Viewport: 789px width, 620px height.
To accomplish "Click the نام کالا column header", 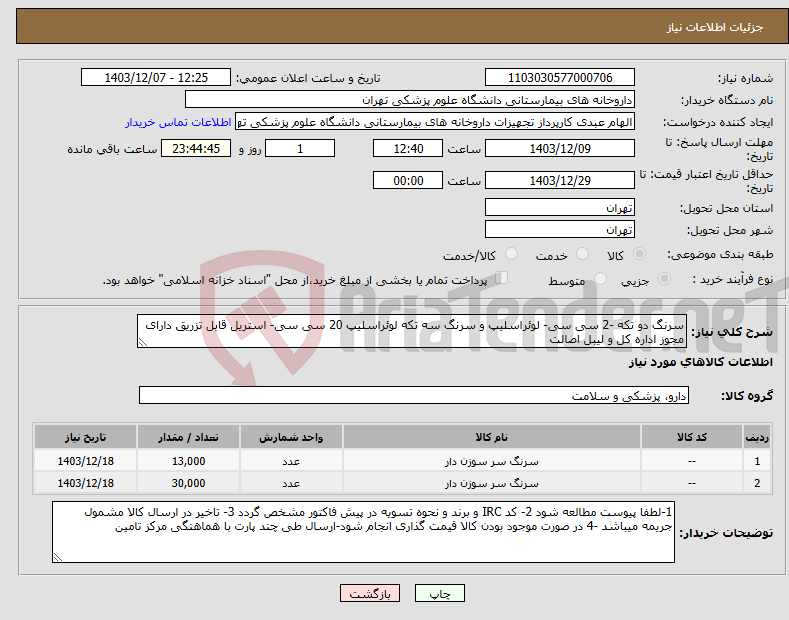I will point(492,437).
